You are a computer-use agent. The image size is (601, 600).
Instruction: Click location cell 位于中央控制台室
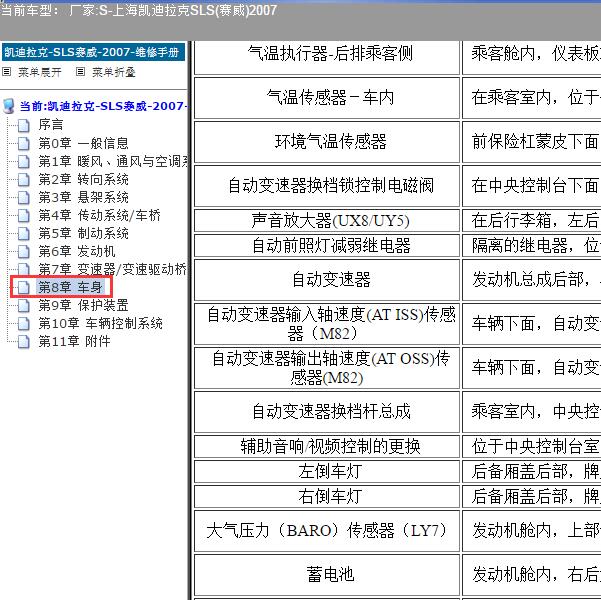click(x=532, y=447)
